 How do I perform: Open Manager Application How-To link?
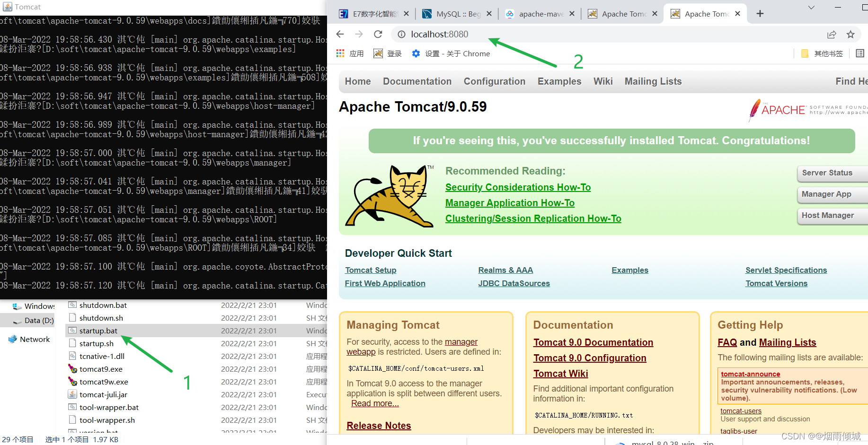point(510,203)
